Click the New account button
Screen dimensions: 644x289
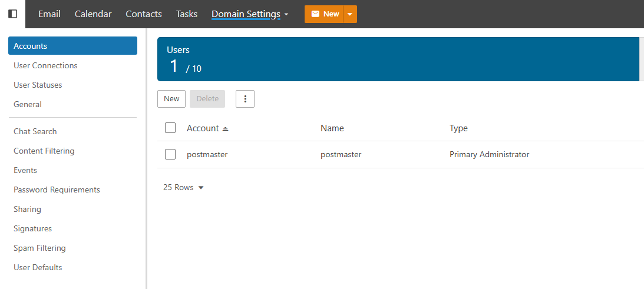click(x=171, y=99)
